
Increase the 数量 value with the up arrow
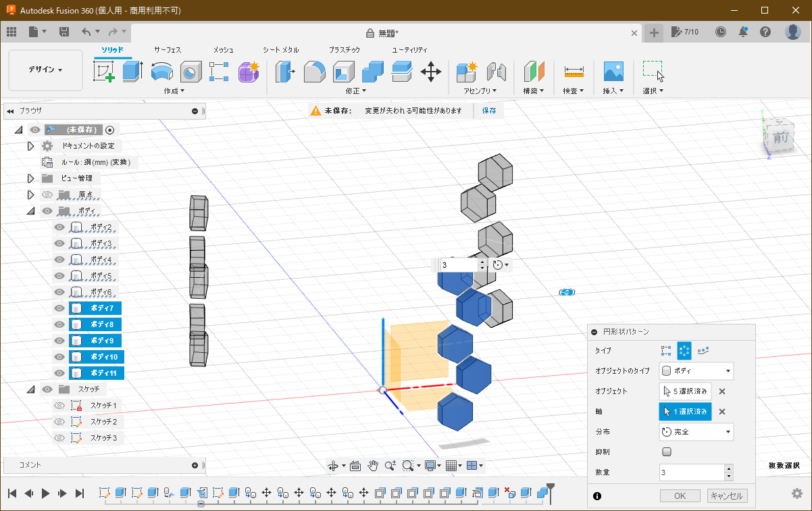point(728,469)
